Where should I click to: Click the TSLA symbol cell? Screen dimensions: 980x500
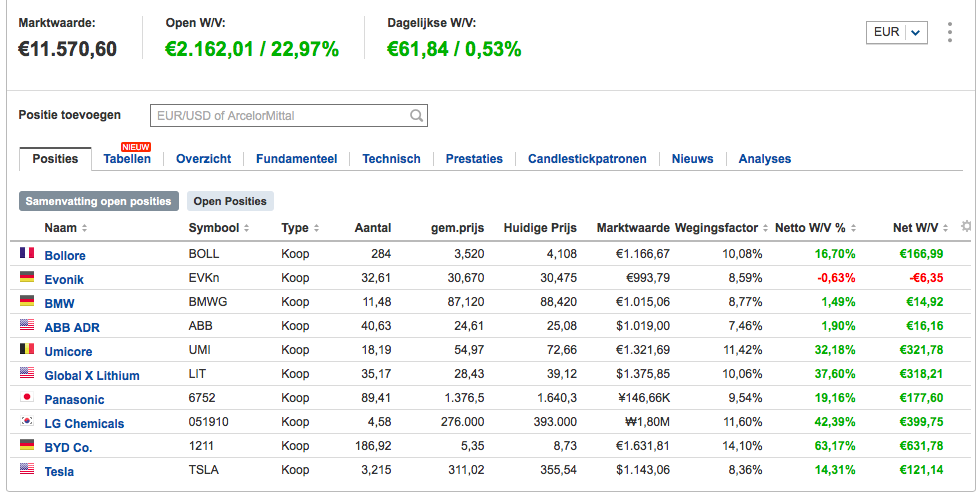[x=204, y=469]
